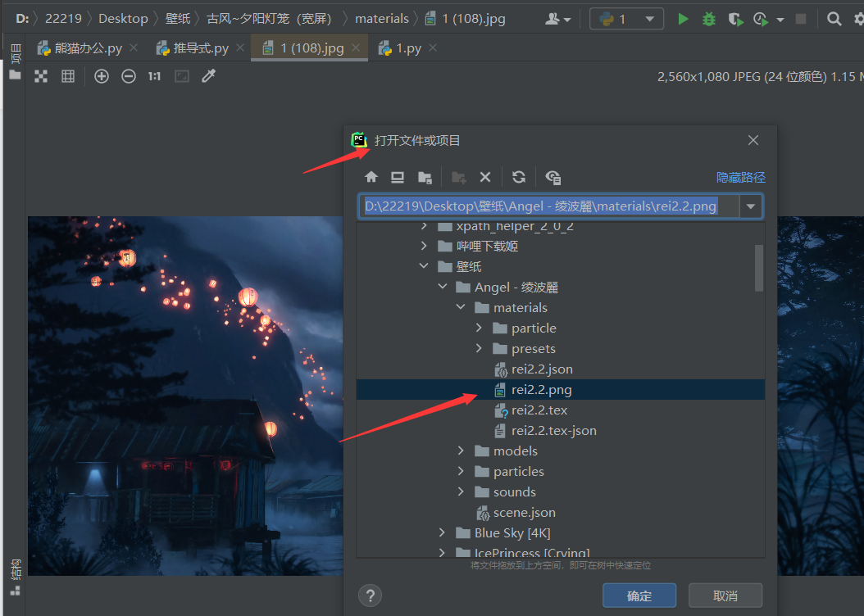Screen dimensions: 864x616
Task: Set image to actual size 1:1
Action: click(154, 76)
